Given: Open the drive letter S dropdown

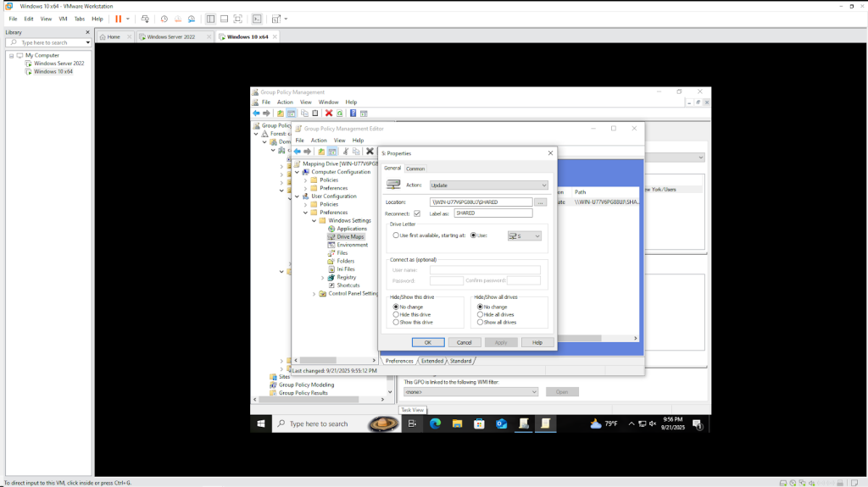Looking at the screenshot, I should pos(525,235).
